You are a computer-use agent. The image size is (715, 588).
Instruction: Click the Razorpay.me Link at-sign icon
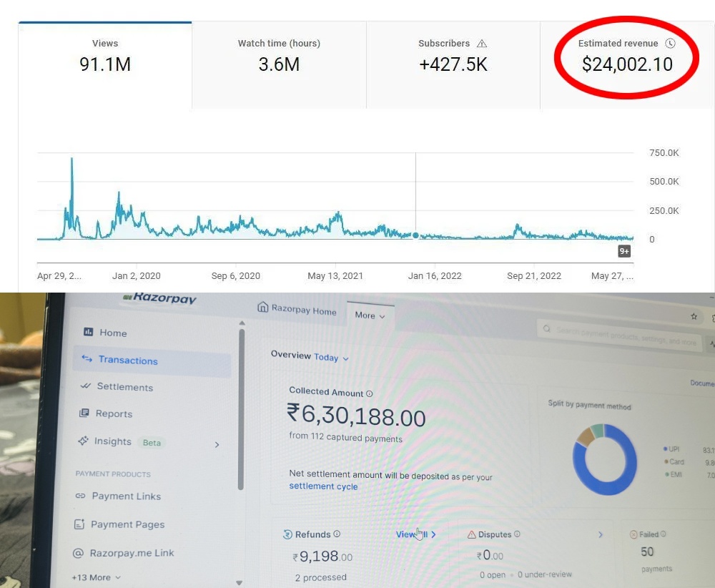pos(78,553)
